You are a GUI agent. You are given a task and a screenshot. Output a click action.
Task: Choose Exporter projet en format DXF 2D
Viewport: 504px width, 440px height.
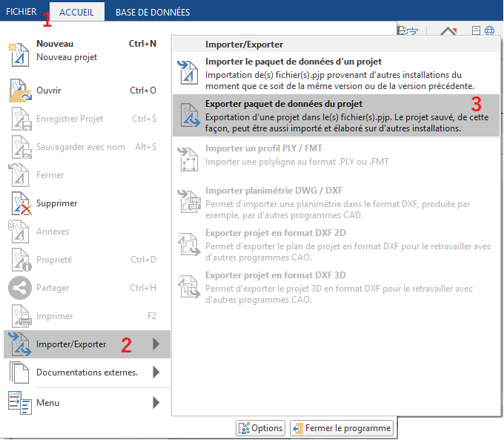[x=336, y=244]
